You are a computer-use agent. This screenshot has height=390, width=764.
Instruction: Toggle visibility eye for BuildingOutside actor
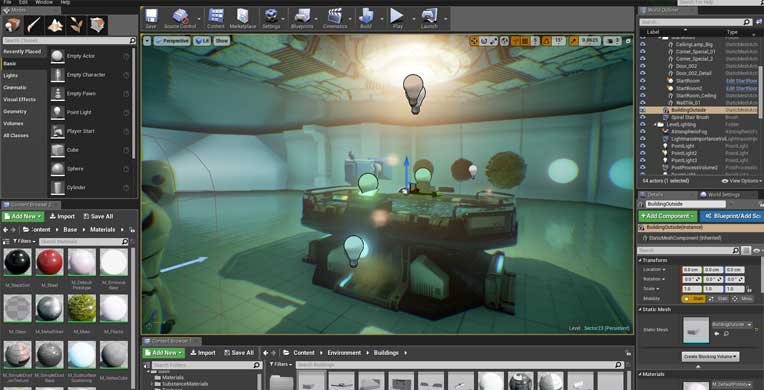coord(643,110)
